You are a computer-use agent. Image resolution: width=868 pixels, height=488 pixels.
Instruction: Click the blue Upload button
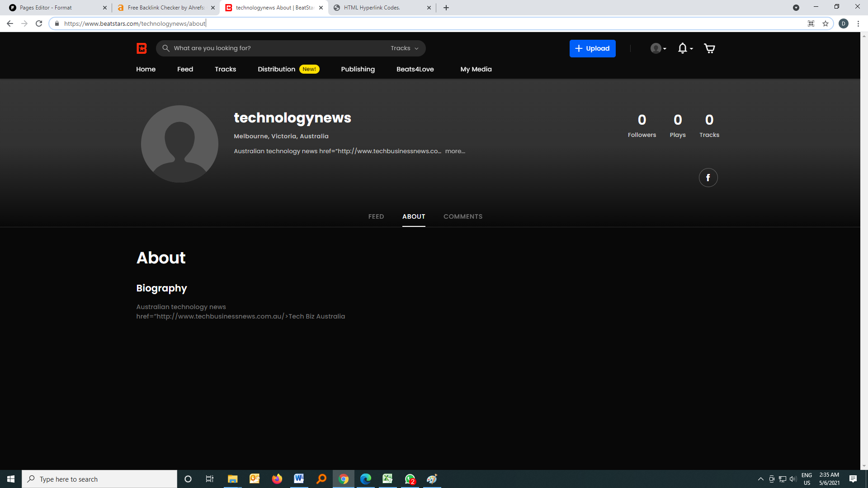592,48
